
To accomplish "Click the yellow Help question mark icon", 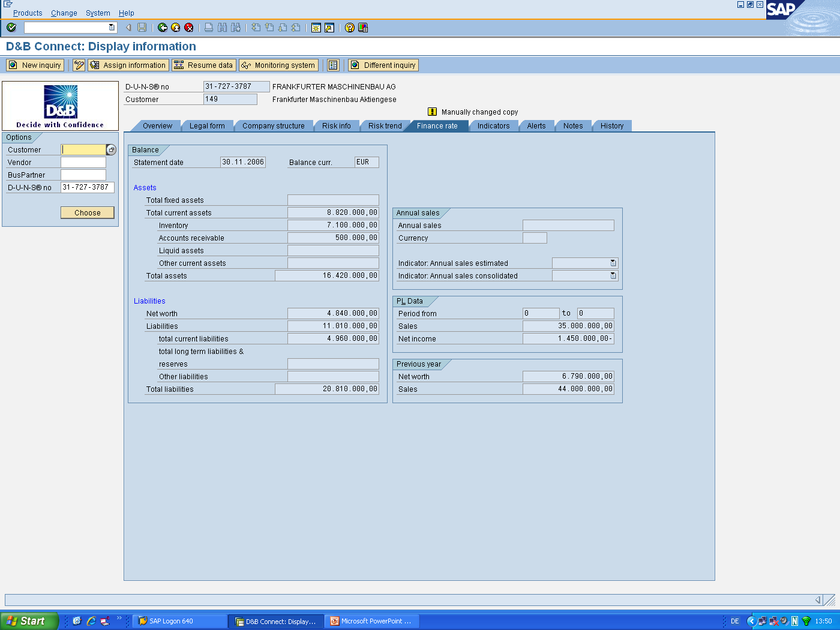I will [350, 28].
